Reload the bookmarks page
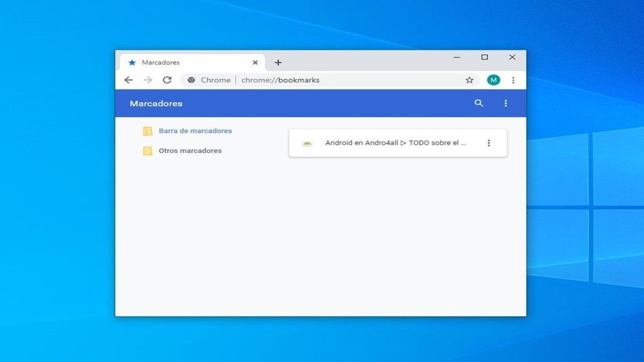The width and height of the screenshot is (644, 362). click(167, 80)
